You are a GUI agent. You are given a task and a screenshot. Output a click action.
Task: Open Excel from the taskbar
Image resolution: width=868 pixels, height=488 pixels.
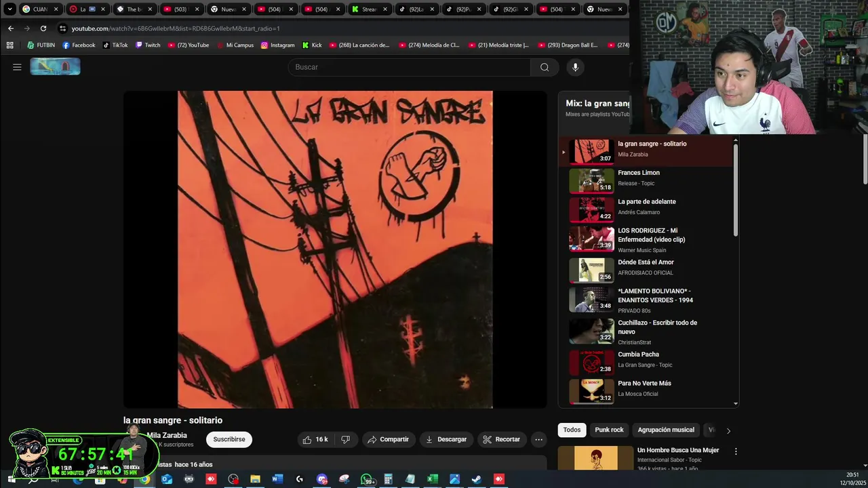[432, 479]
